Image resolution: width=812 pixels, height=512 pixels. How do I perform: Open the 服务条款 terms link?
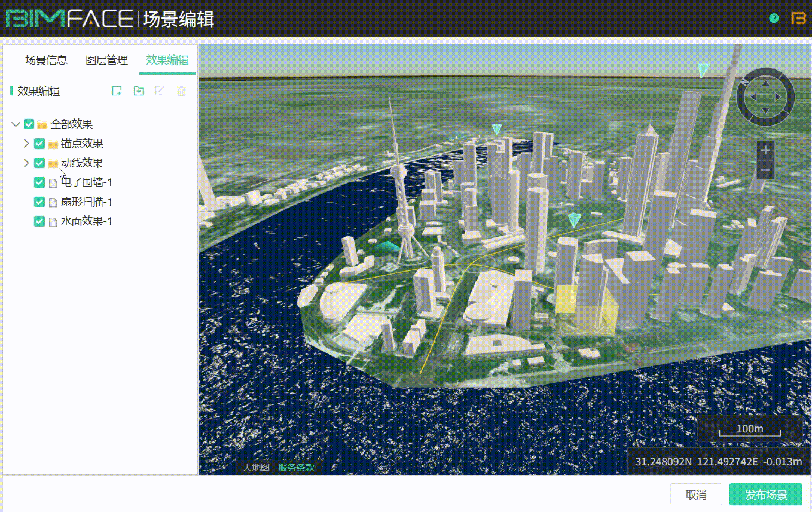coord(296,467)
